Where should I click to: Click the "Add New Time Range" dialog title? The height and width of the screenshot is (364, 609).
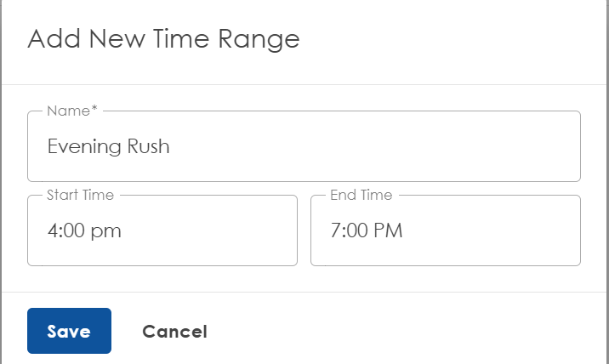(x=163, y=39)
